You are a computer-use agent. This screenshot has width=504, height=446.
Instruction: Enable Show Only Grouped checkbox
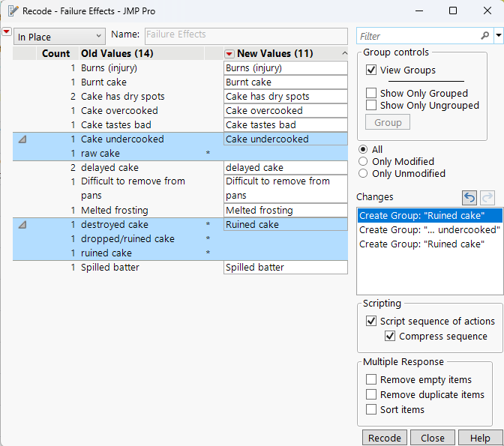[371, 94]
